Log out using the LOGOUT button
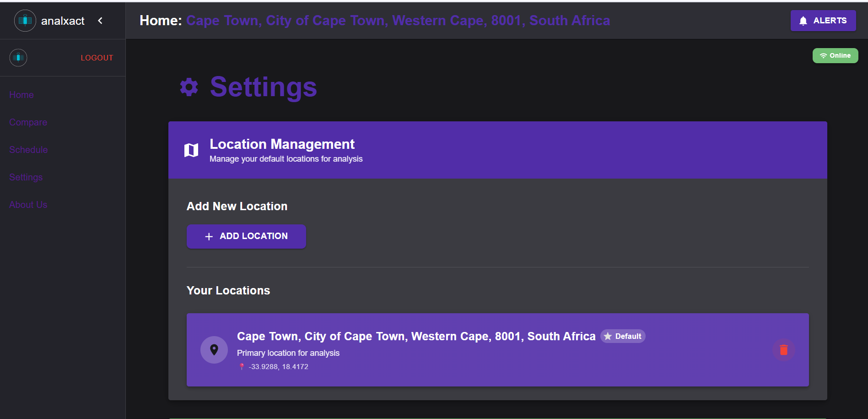Viewport: 868px width, 419px height. [x=97, y=58]
